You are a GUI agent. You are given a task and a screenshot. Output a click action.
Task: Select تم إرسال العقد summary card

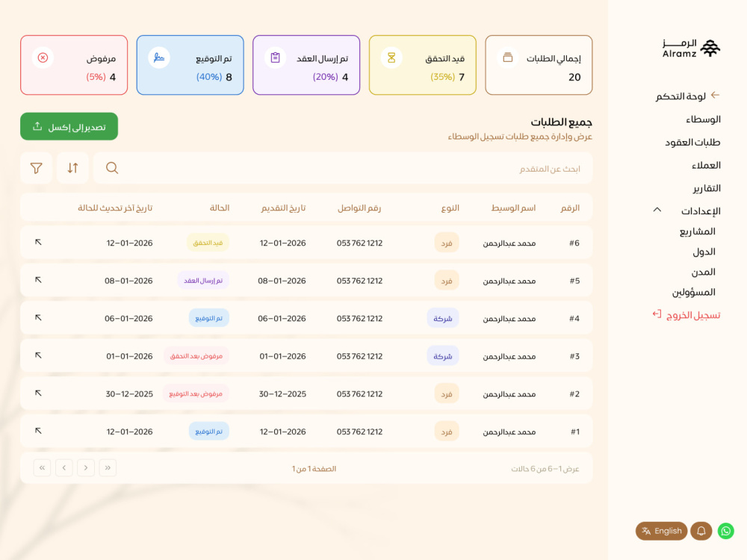tap(306, 65)
